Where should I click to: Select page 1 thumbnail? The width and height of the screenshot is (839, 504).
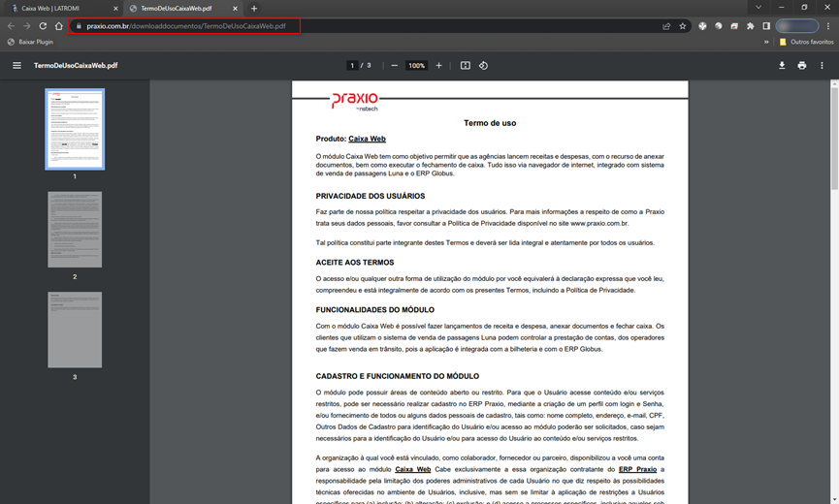coord(75,129)
